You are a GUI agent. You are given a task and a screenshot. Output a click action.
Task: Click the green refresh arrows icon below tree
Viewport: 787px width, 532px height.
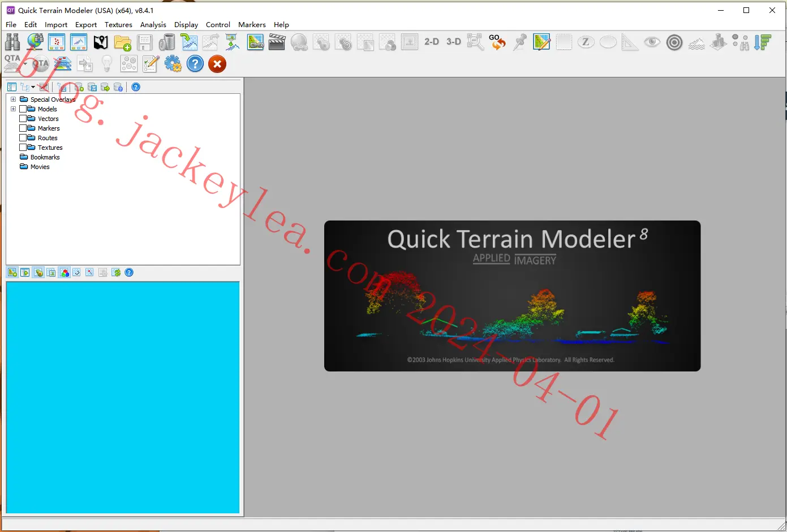[x=116, y=273]
